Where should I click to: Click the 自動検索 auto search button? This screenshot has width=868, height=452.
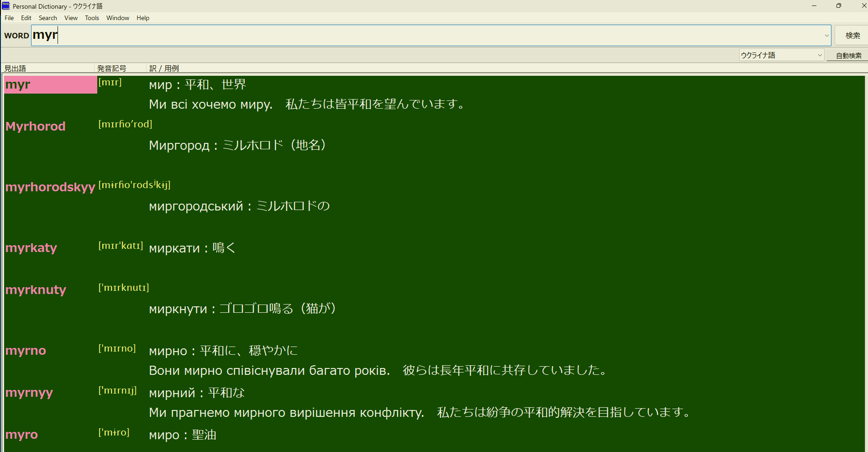click(x=848, y=55)
